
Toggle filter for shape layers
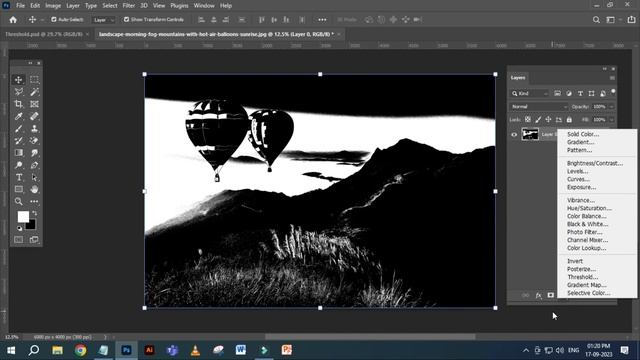[x=591, y=94]
